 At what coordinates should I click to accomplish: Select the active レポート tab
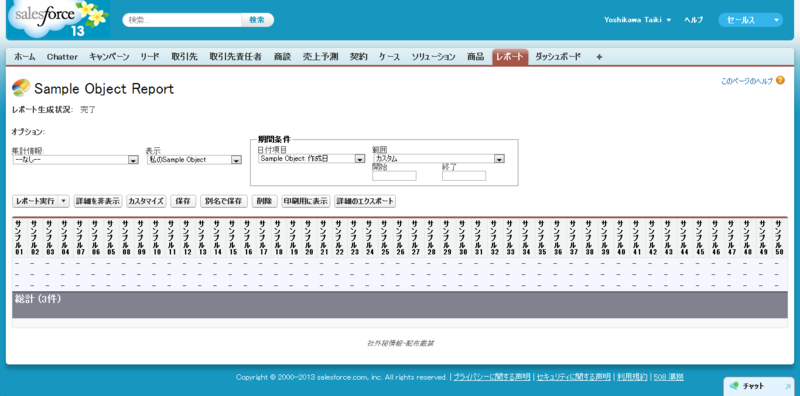(x=510, y=57)
